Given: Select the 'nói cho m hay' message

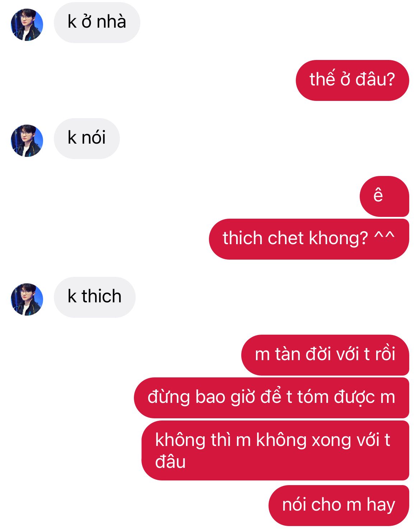Looking at the screenshot, I should (339, 506).
